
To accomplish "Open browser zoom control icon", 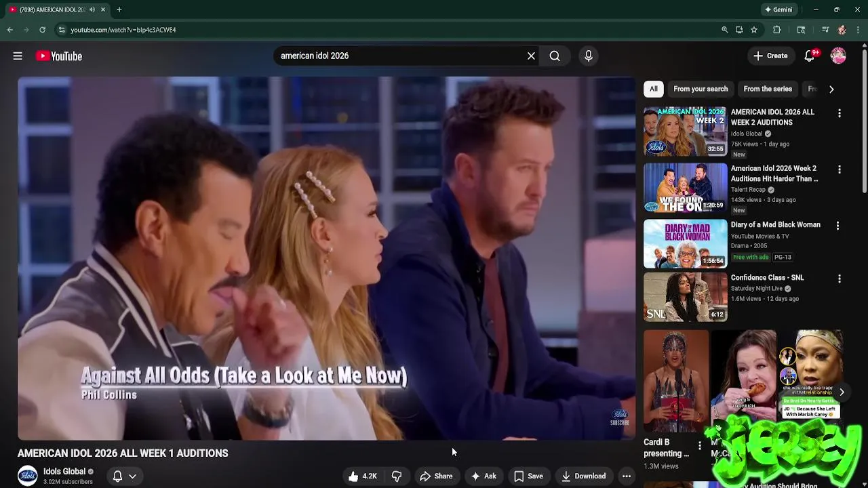I will point(725,30).
